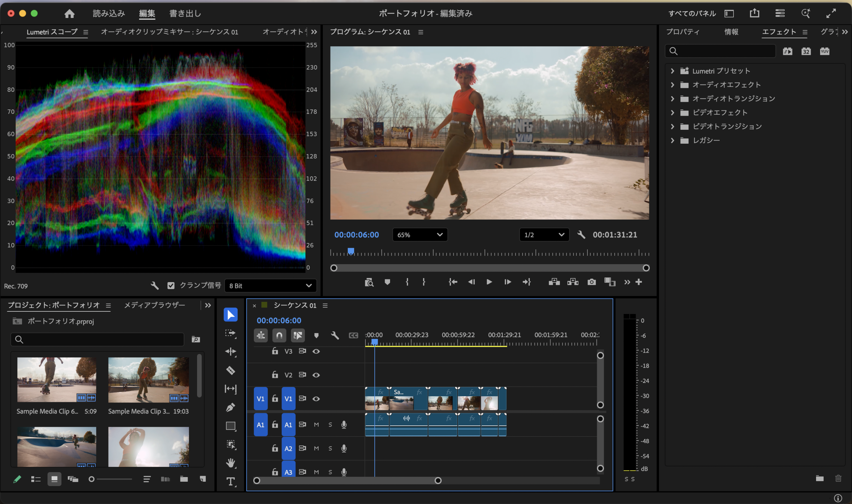
Task: Toggle Linked Selection in timeline
Action: point(298,336)
